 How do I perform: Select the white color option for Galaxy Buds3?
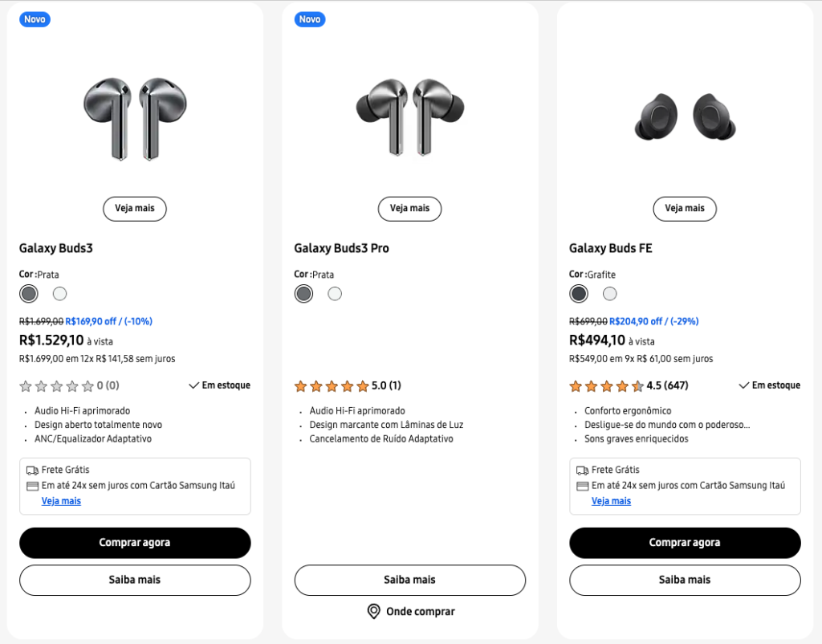[59, 294]
